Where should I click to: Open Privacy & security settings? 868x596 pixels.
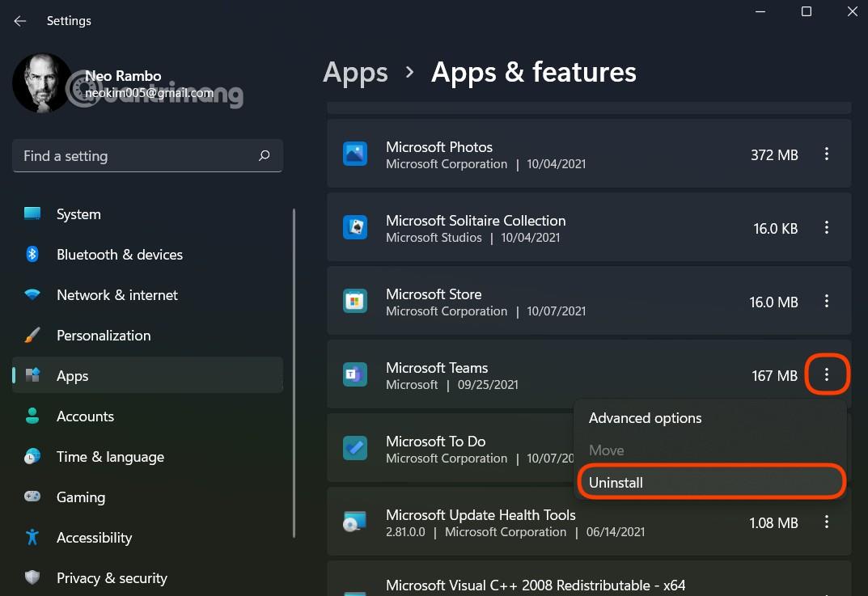coord(112,578)
